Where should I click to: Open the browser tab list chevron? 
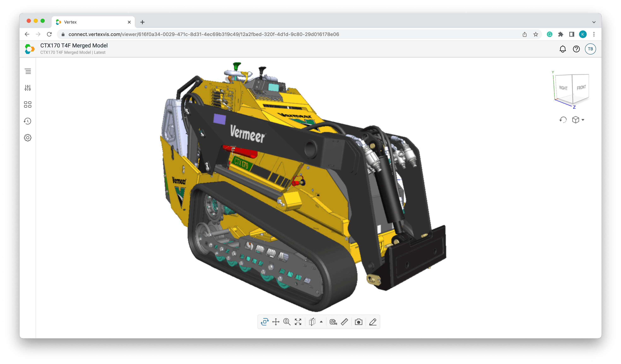[594, 22]
